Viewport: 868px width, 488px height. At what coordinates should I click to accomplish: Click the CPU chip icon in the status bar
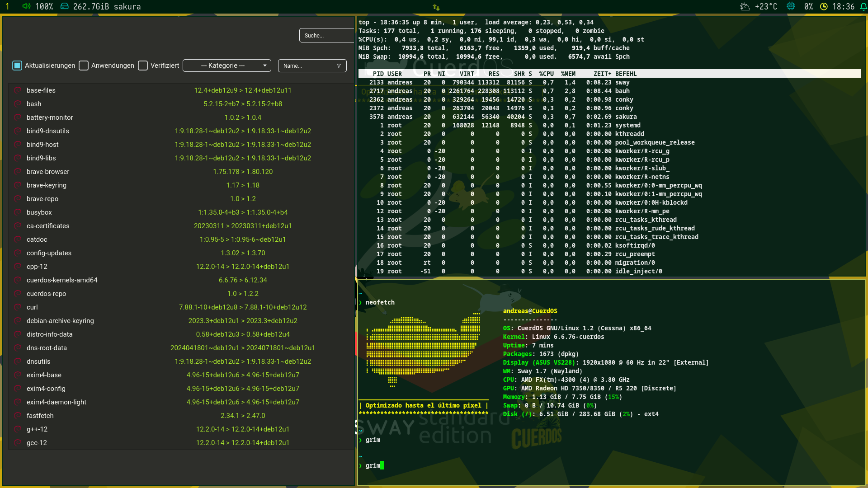791,6
